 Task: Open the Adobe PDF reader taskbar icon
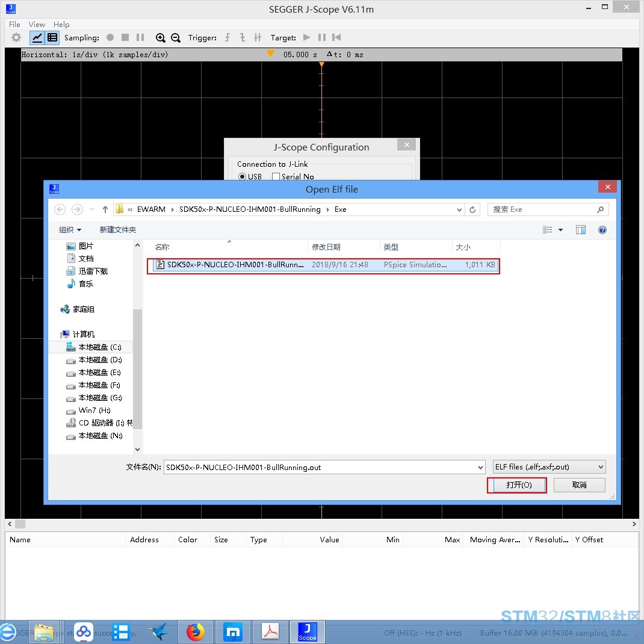[x=271, y=632]
